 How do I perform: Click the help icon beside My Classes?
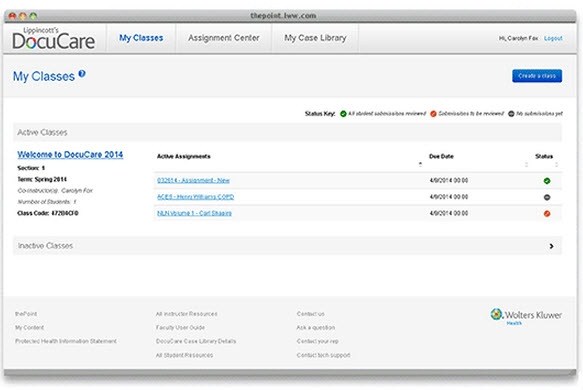click(82, 74)
